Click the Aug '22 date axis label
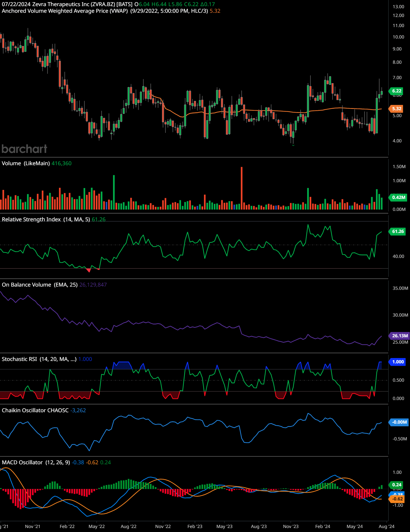 click(x=129, y=526)
